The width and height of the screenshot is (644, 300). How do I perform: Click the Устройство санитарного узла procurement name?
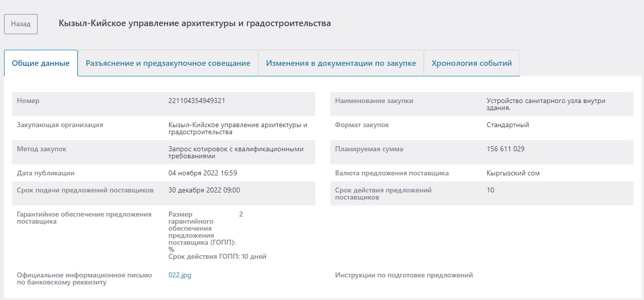coord(546,104)
